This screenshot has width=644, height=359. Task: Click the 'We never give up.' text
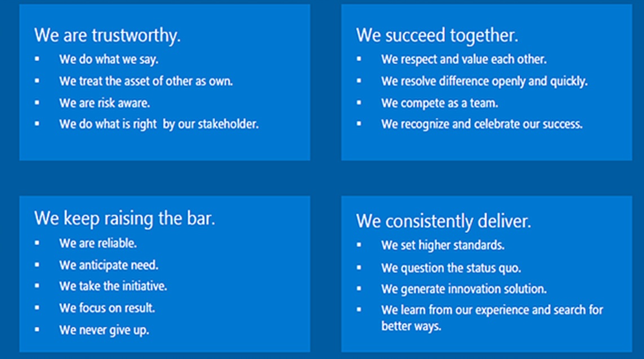coord(104,330)
